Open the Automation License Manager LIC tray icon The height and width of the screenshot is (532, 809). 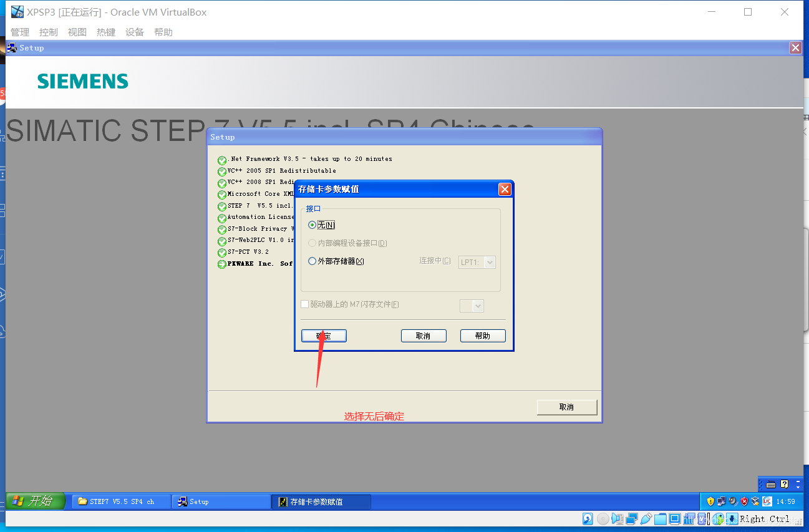pos(767,501)
